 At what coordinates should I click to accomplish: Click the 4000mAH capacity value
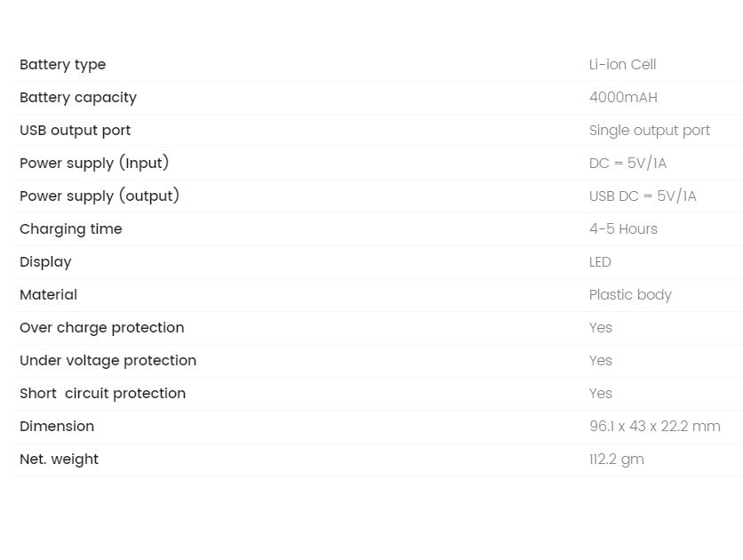click(x=623, y=97)
